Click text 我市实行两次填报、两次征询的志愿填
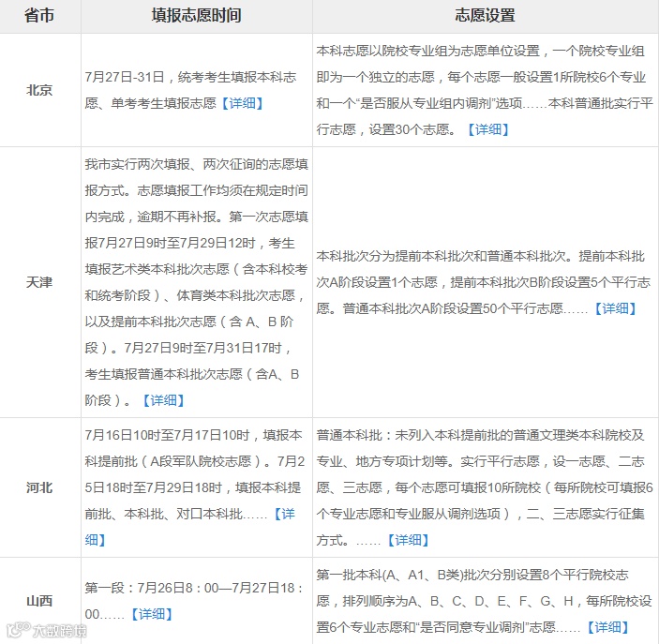The image size is (659, 644). click(197, 164)
